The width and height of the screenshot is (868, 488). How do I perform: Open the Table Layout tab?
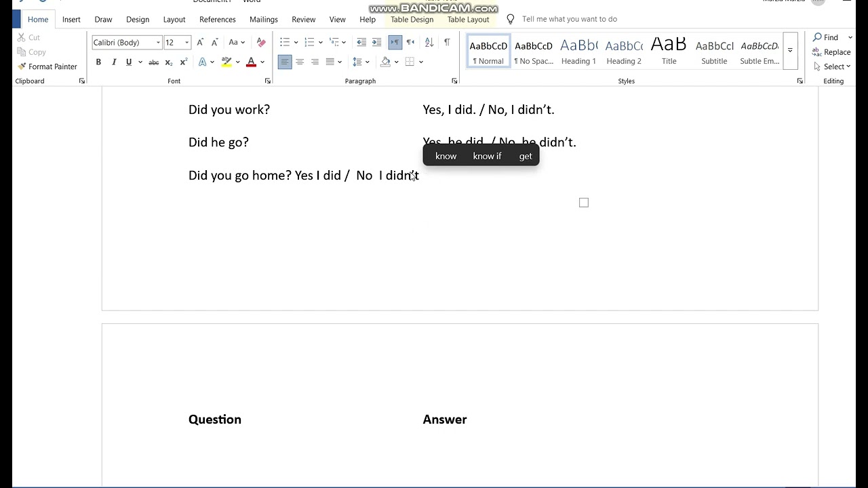[468, 20]
